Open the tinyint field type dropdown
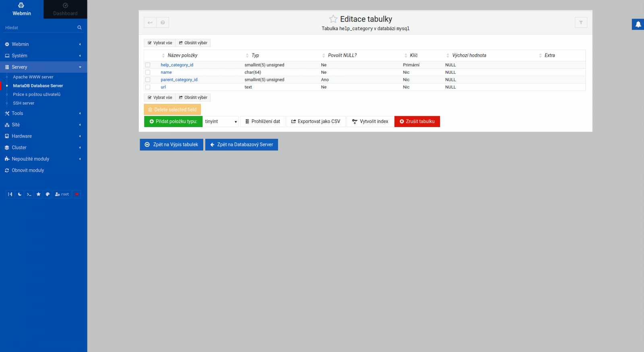 click(x=221, y=121)
